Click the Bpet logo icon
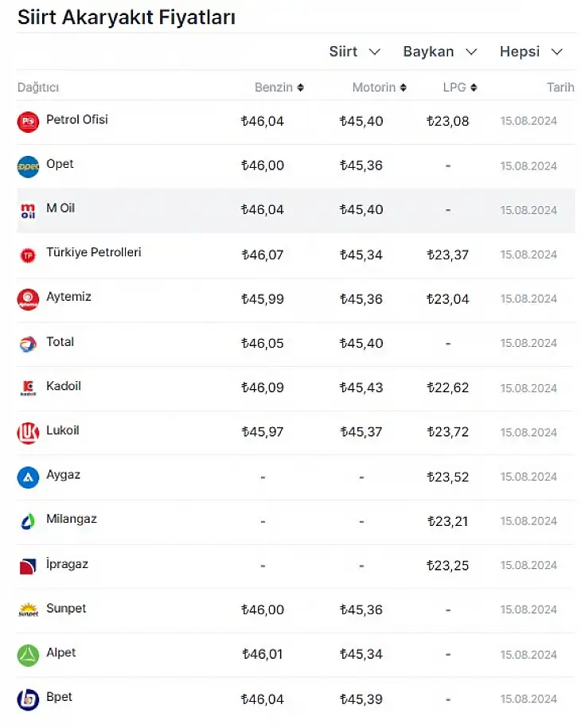This screenshot has height=728, width=581. (28, 699)
